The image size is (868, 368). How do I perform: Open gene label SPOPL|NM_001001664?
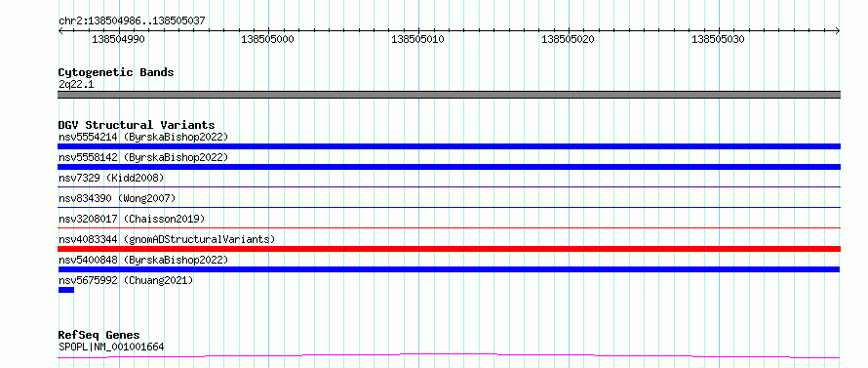click(x=111, y=348)
